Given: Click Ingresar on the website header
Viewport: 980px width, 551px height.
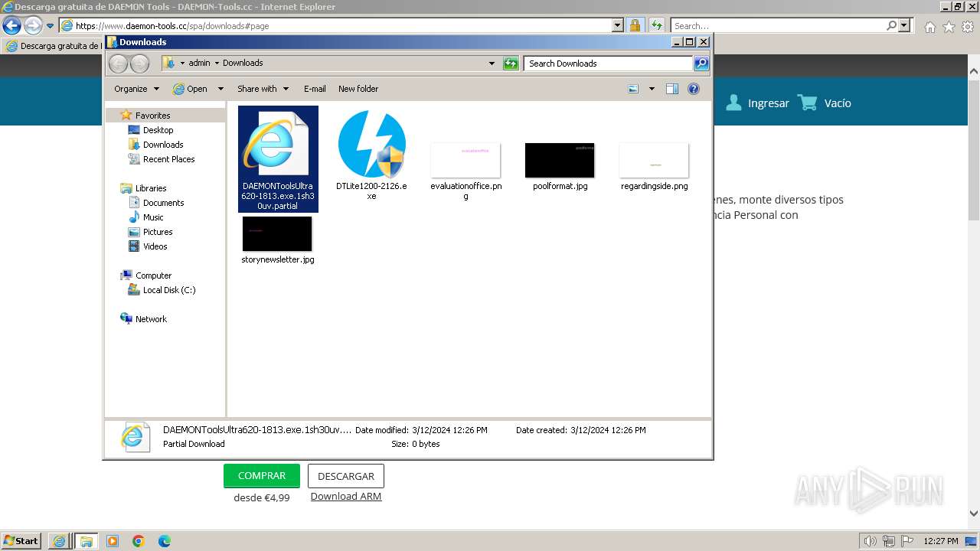Looking at the screenshot, I should point(757,103).
